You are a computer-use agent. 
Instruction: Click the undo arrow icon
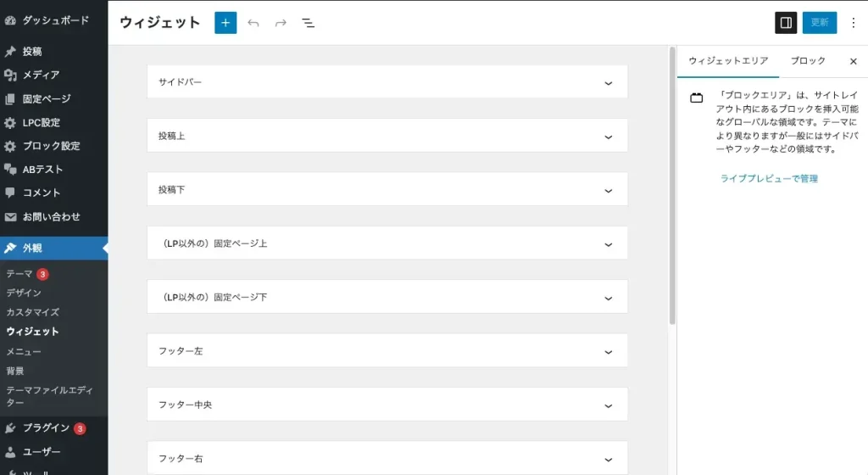tap(253, 23)
